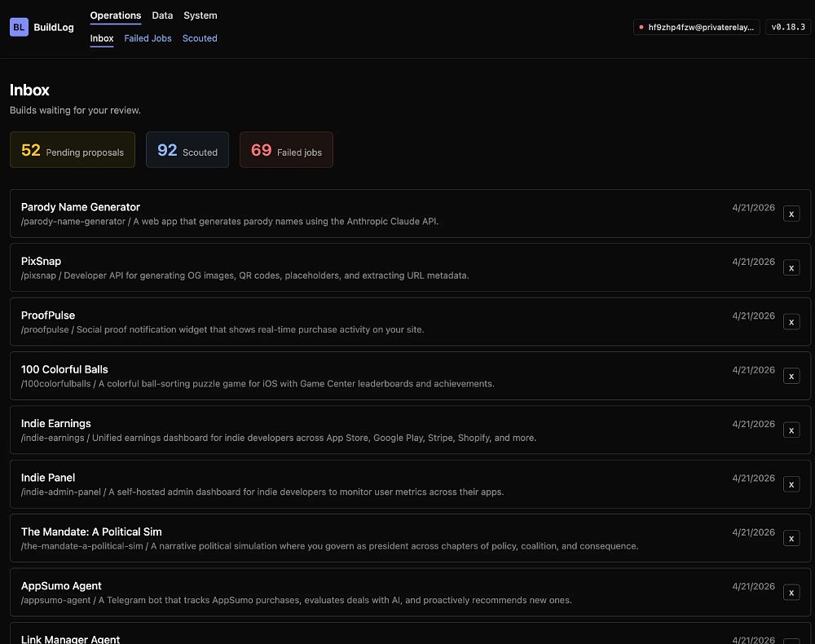
Task: Click the /parody-name-generator description line
Action: click(x=230, y=222)
